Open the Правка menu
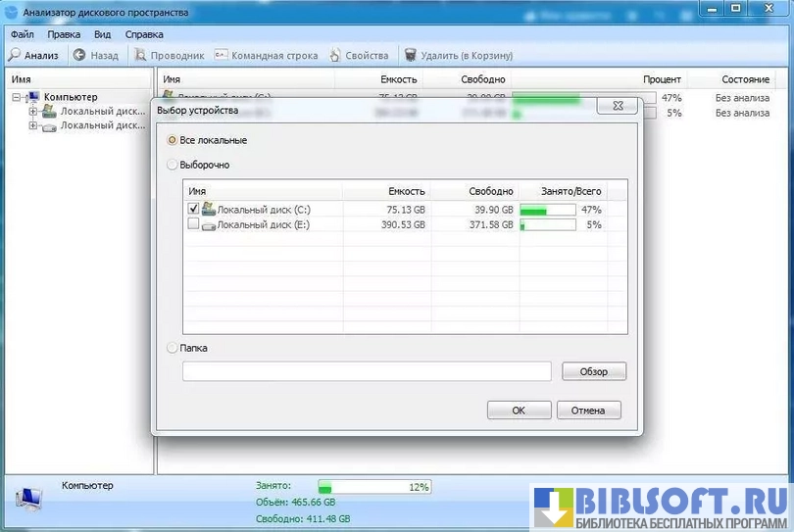Screen dimensions: 794x532 [x=64, y=34]
